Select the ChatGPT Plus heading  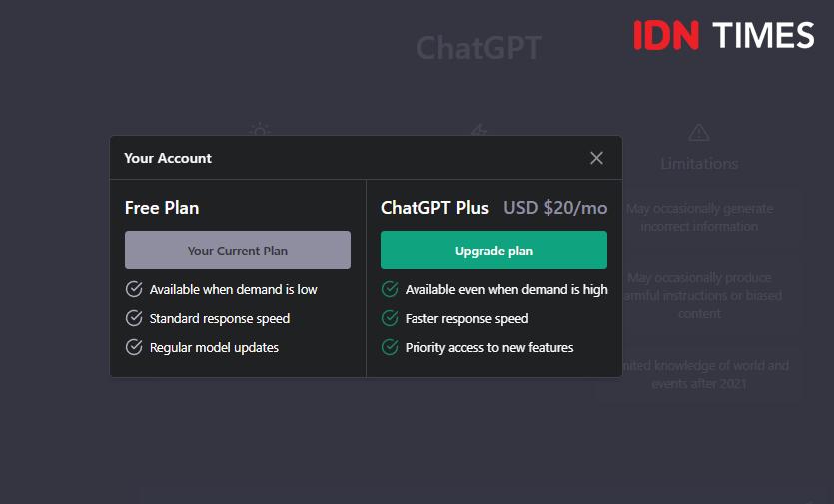tap(434, 208)
